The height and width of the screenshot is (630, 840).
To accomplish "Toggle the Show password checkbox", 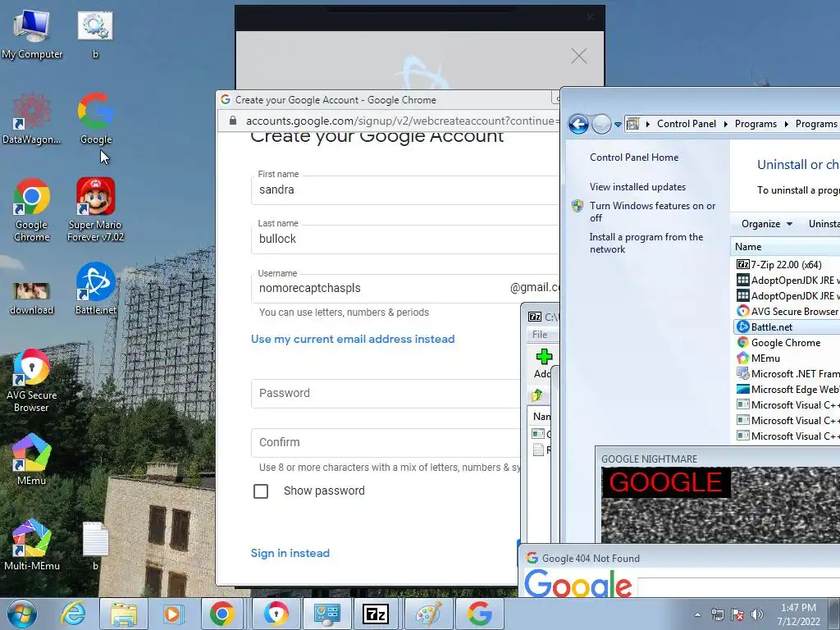I will (261, 491).
